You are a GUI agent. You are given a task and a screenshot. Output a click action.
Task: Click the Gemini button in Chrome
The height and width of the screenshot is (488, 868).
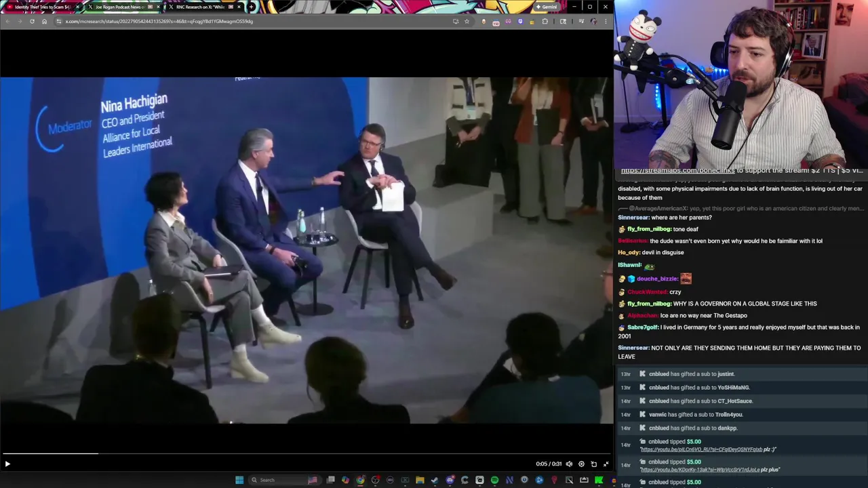click(x=547, y=7)
